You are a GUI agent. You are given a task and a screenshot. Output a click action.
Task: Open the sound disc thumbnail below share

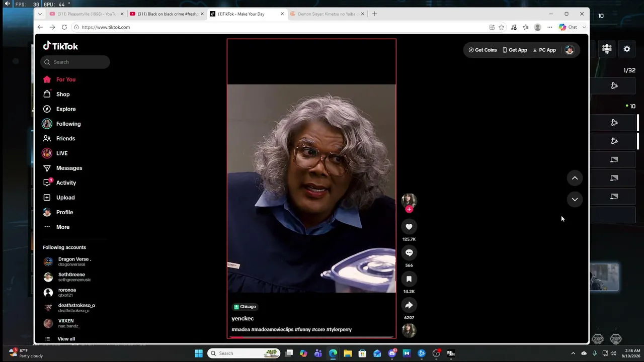pos(409,330)
